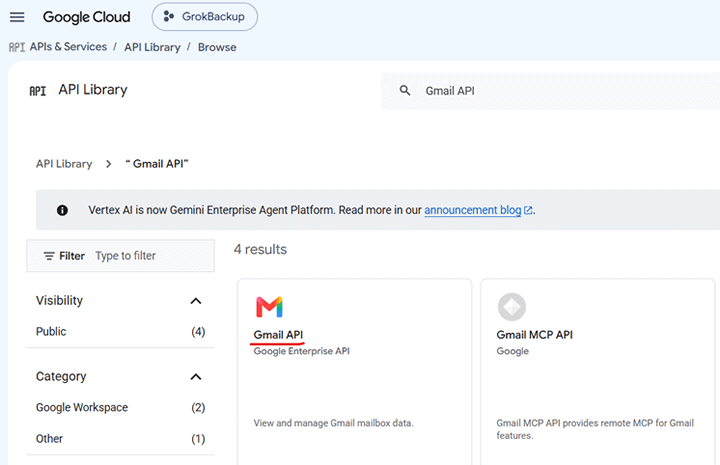Collapse the Visibility section
This screenshot has width=720, height=465.
point(196,301)
